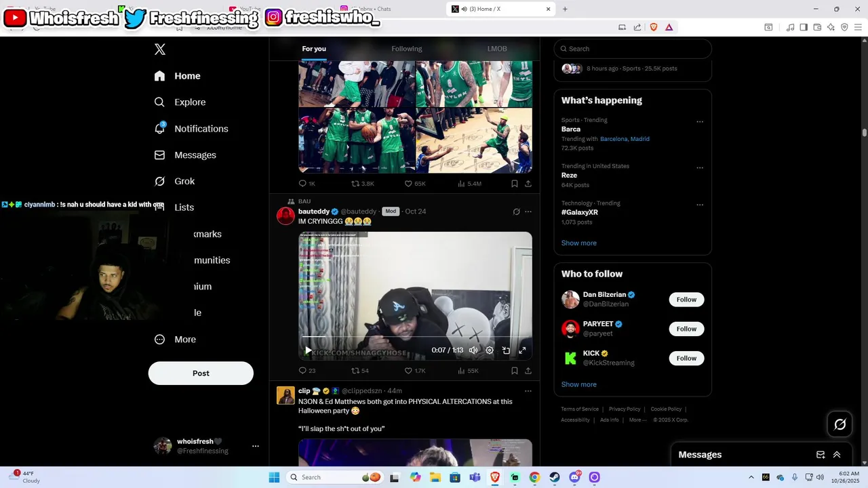868x488 pixels.
Task: Show hidden system tray icons
Action: click(751, 477)
